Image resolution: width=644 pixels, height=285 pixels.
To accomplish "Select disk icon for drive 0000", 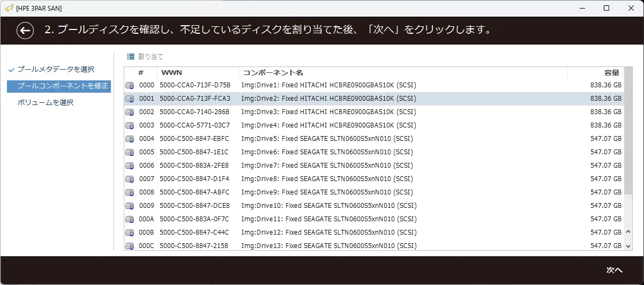I will pos(130,86).
